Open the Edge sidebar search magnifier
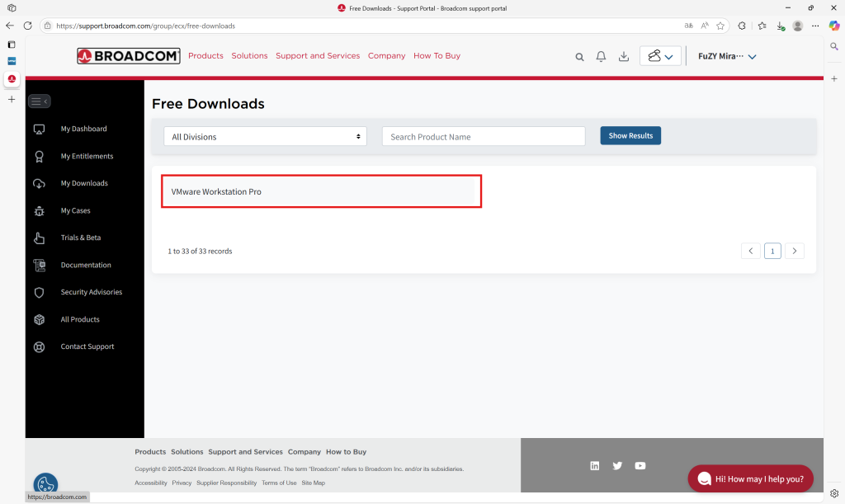This screenshot has width=845, height=504. [x=834, y=47]
